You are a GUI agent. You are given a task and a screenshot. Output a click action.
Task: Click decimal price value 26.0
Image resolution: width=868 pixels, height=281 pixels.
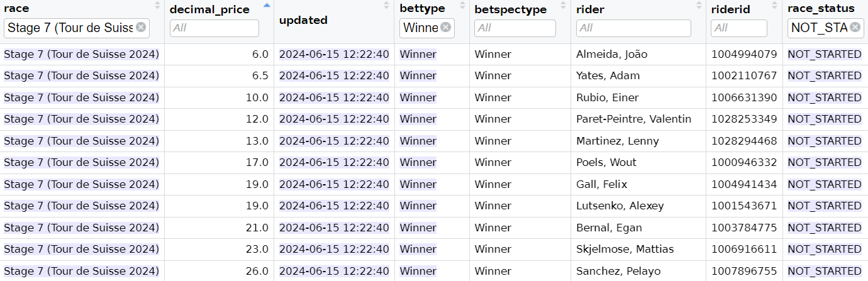pos(257,271)
